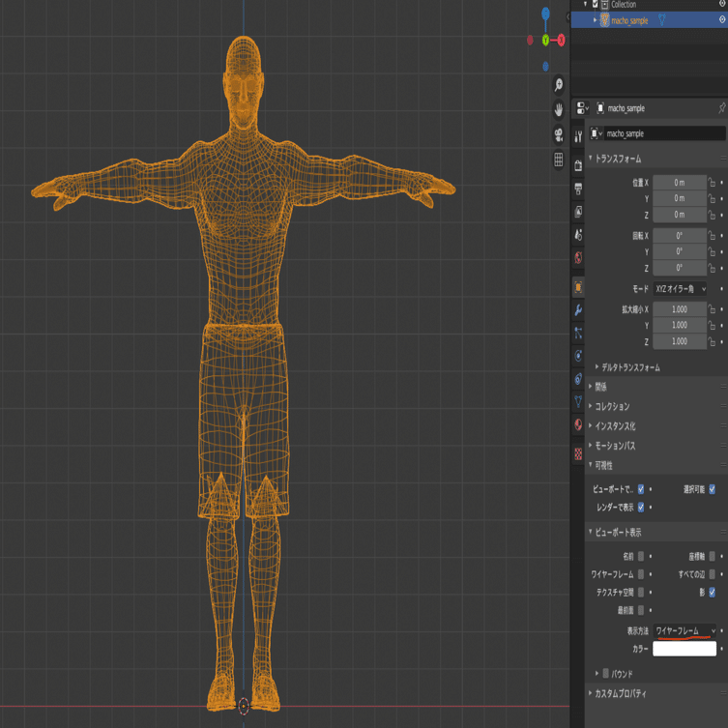
Task: Uncheck the レンダーで表示 checkbox
Action: pos(641,507)
